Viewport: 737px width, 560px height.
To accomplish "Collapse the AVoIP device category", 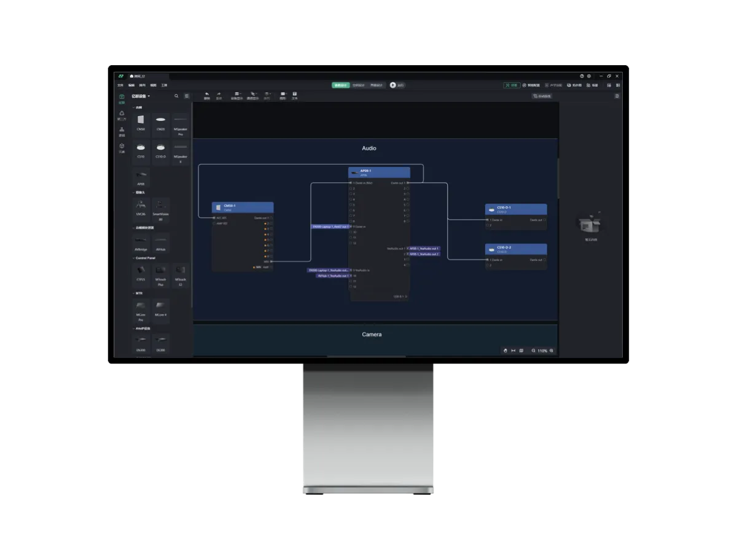I will [x=142, y=329].
